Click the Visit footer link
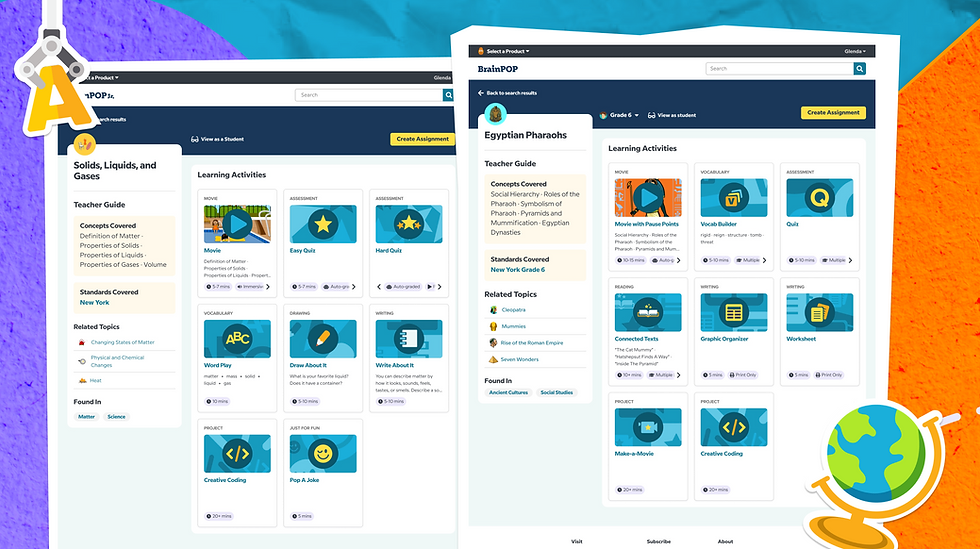This screenshot has height=549, width=980. point(576,541)
